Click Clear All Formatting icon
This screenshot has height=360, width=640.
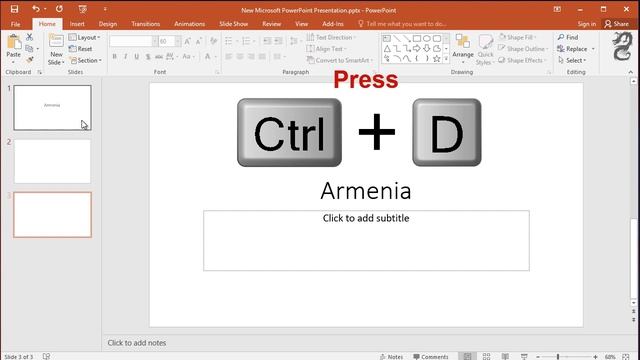[x=213, y=41]
